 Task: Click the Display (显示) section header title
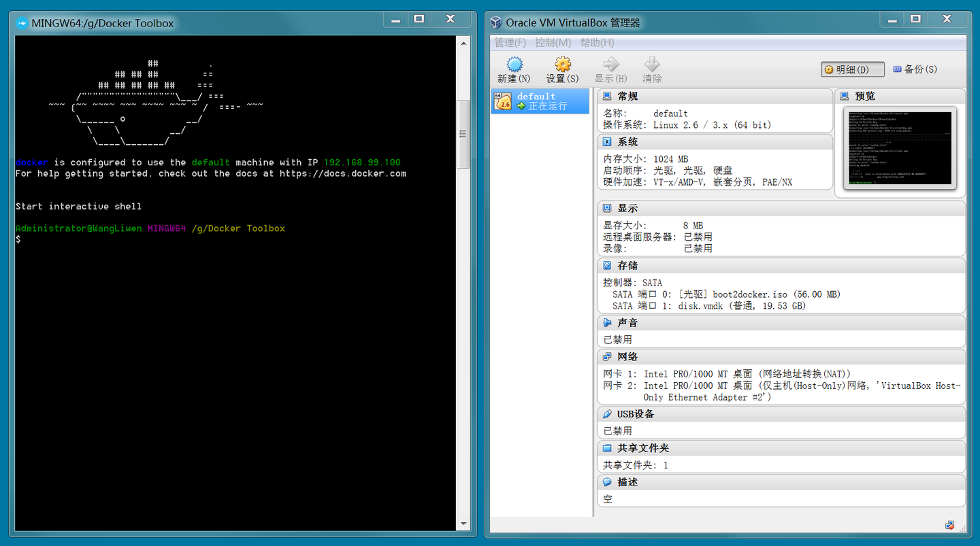pos(627,208)
